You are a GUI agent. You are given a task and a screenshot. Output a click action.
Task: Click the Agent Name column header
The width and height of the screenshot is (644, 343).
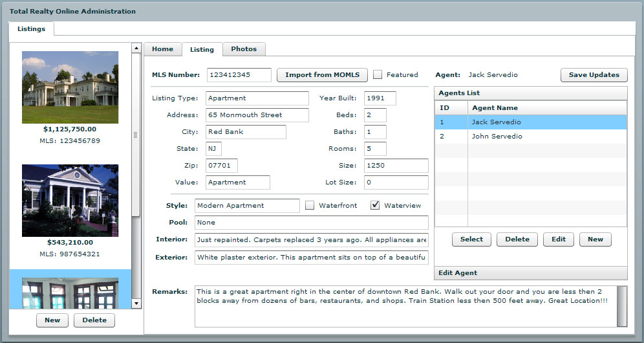[547, 107]
